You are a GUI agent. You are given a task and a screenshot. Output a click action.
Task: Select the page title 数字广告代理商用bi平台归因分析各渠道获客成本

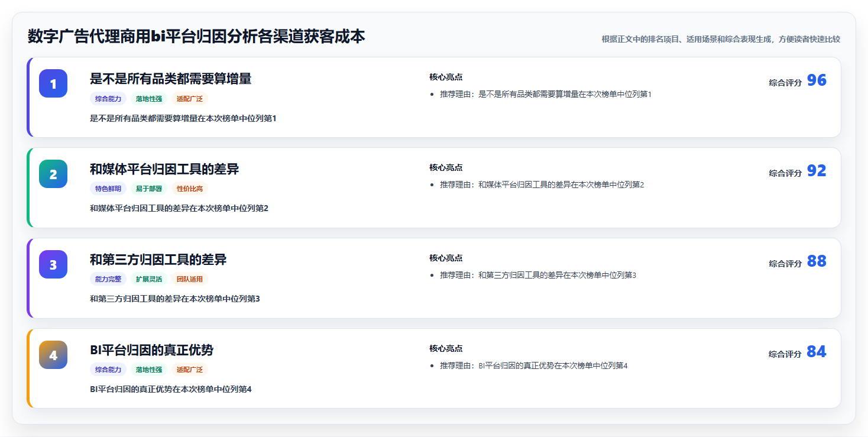196,37
